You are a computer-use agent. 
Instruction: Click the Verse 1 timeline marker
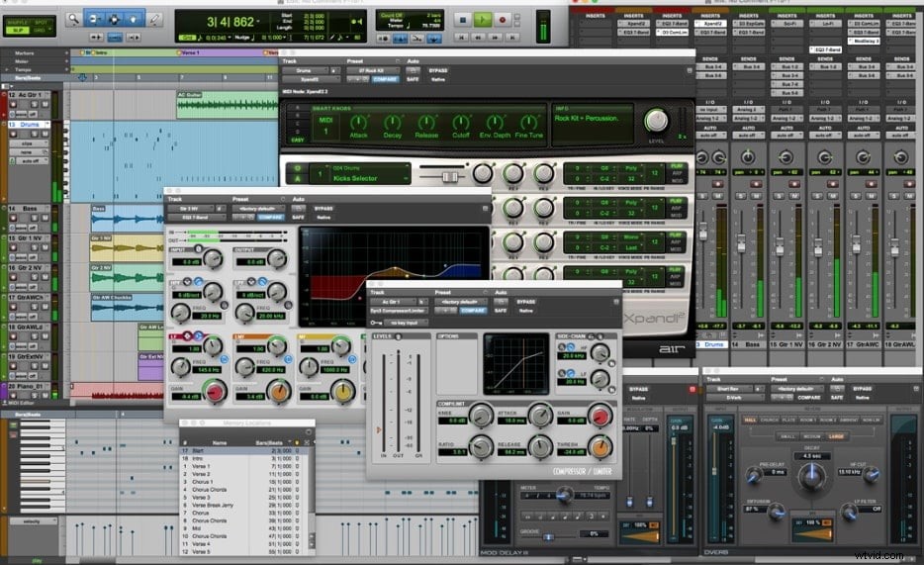[x=189, y=52]
